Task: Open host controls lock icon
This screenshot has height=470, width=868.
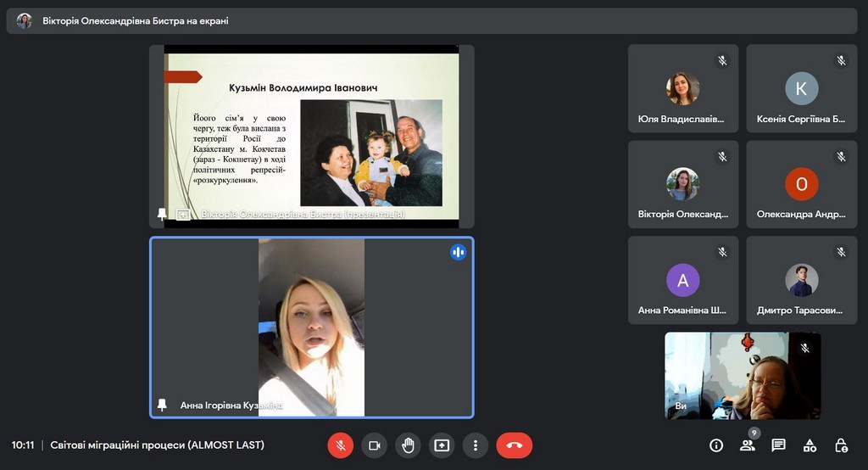Action: click(x=841, y=445)
